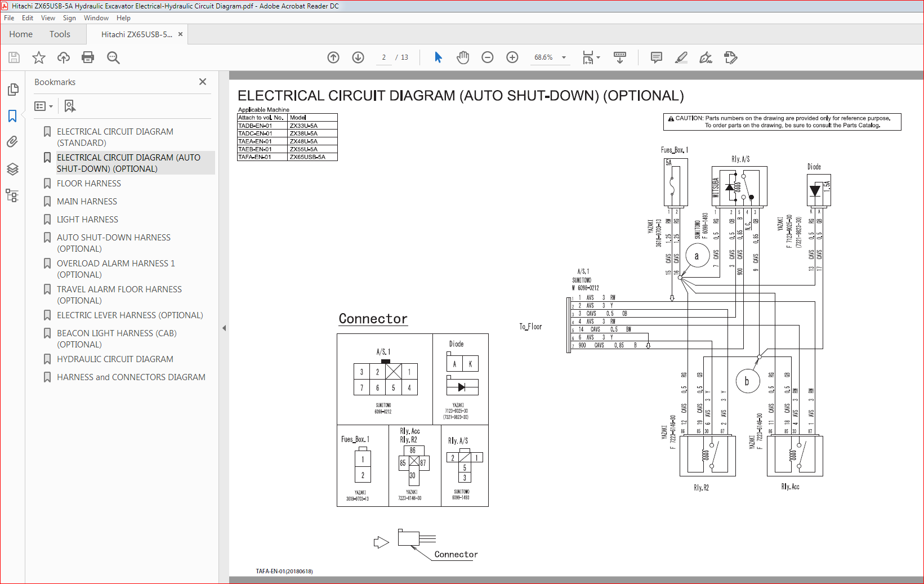Click the Fues_Box.1 label atop diagram
The width and height of the screenshot is (924, 584).
[674, 150]
